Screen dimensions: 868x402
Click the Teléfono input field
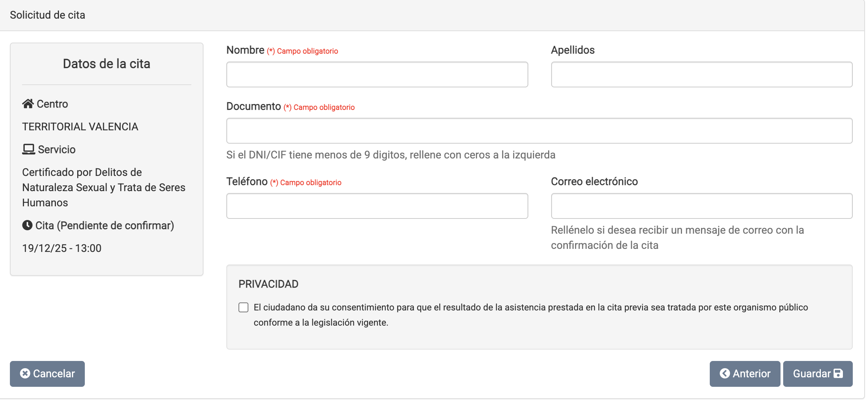click(377, 206)
